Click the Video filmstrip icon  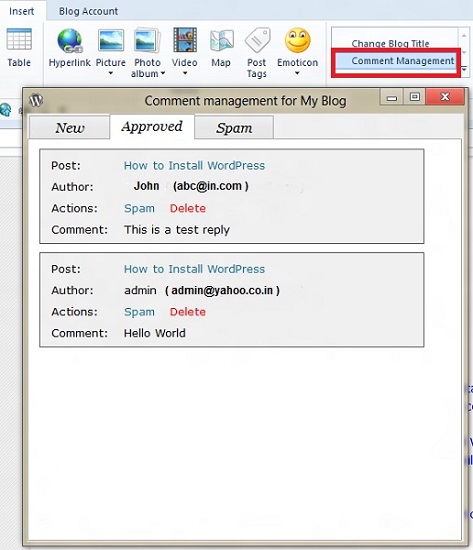click(185, 40)
